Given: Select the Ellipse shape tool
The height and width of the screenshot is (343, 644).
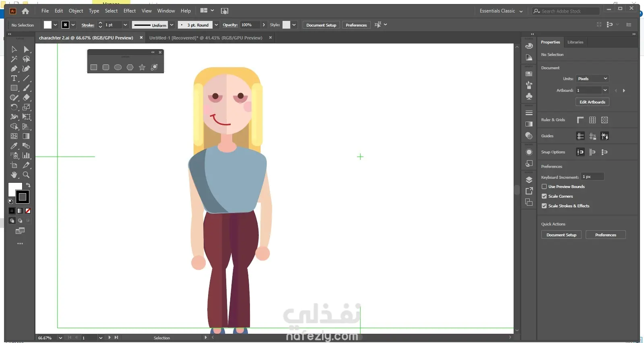Looking at the screenshot, I should pos(118,67).
